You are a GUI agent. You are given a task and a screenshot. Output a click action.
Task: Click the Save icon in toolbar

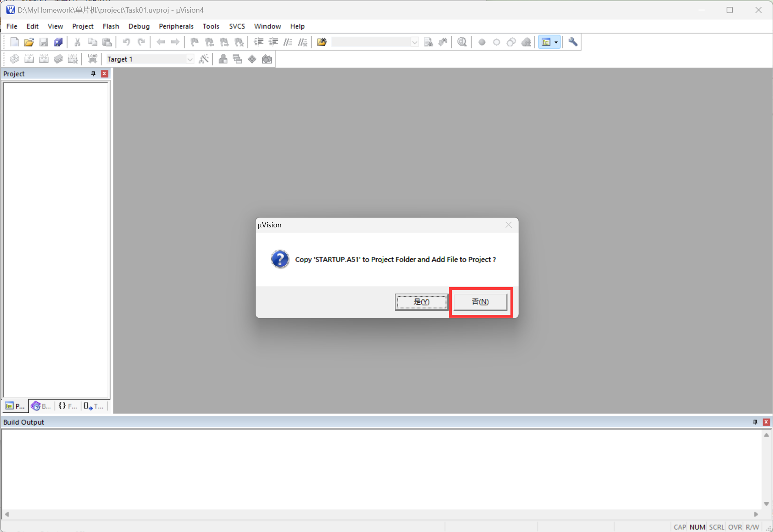click(44, 42)
